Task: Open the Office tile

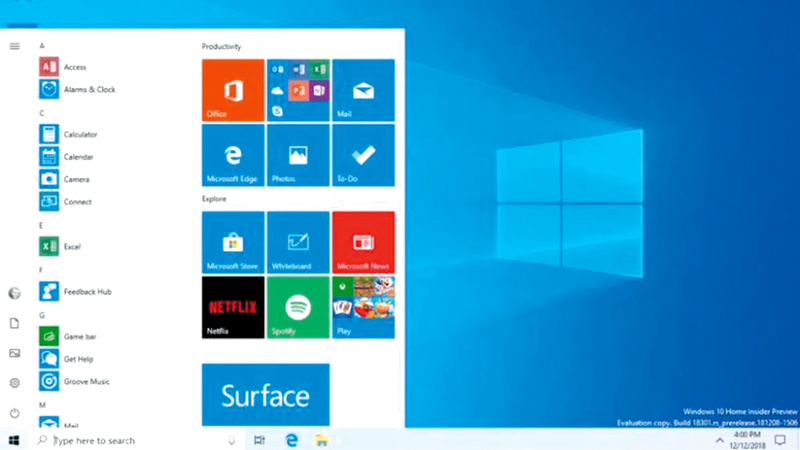Action: (233, 90)
